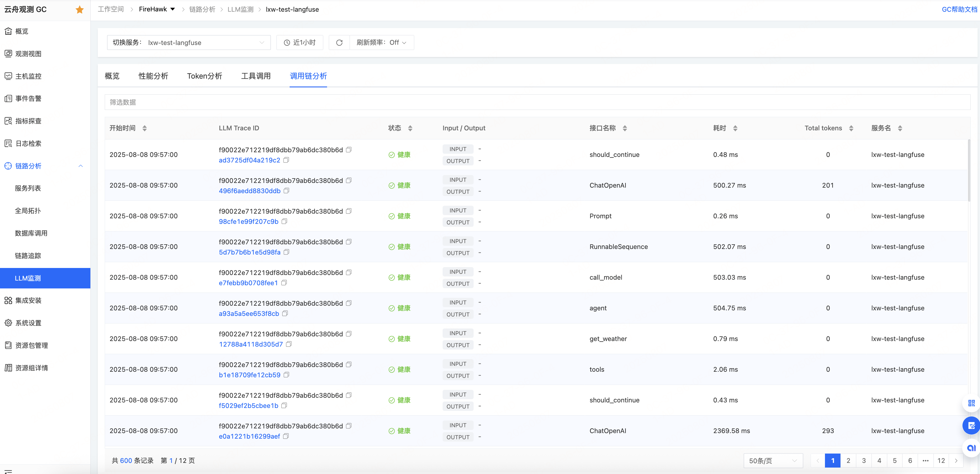The image size is (980, 474).
Task: Sort by 服务名 column
Action: pyautogui.click(x=900, y=129)
